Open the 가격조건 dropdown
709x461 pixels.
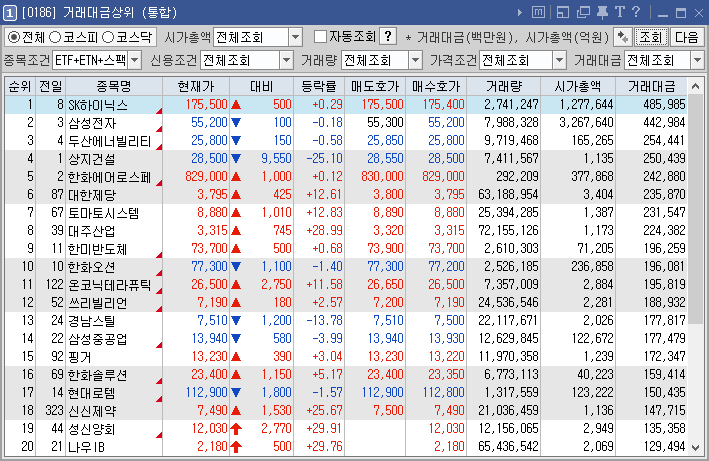pyautogui.click(x=559, y=60)
